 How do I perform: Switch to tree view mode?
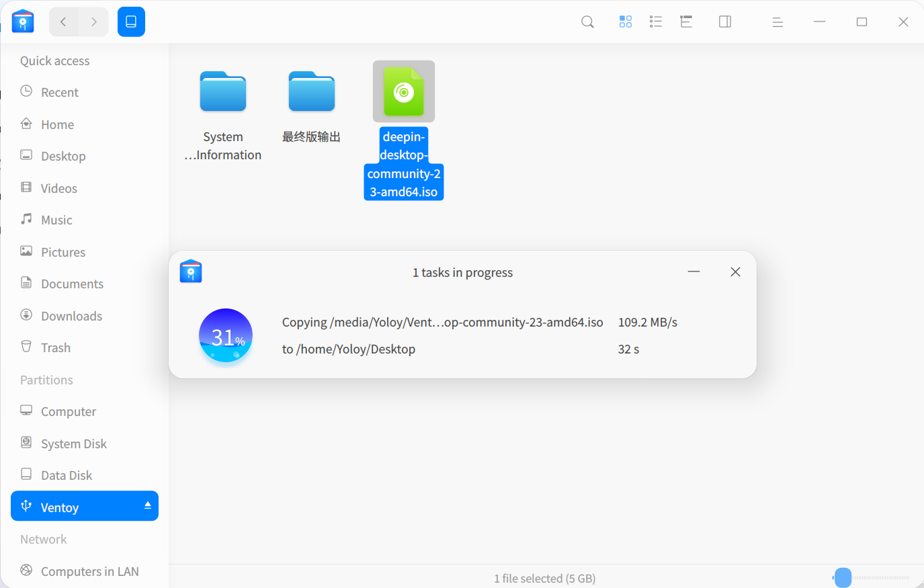[686, 22]
